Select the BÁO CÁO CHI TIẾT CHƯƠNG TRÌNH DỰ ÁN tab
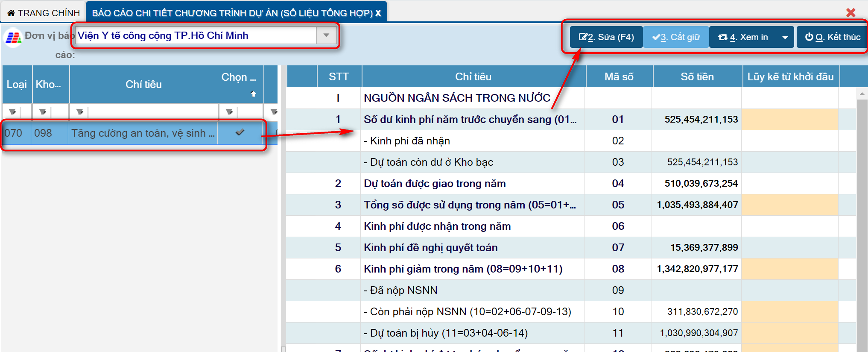The width and height of the screenshot is (868, 352). [x=233, y=13]
